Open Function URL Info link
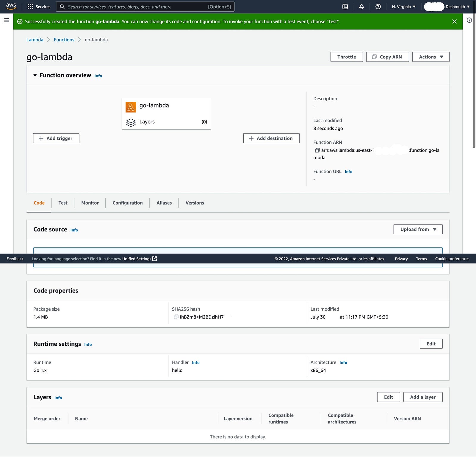Viewport: 476px width, 466px height. coord(348,172)
